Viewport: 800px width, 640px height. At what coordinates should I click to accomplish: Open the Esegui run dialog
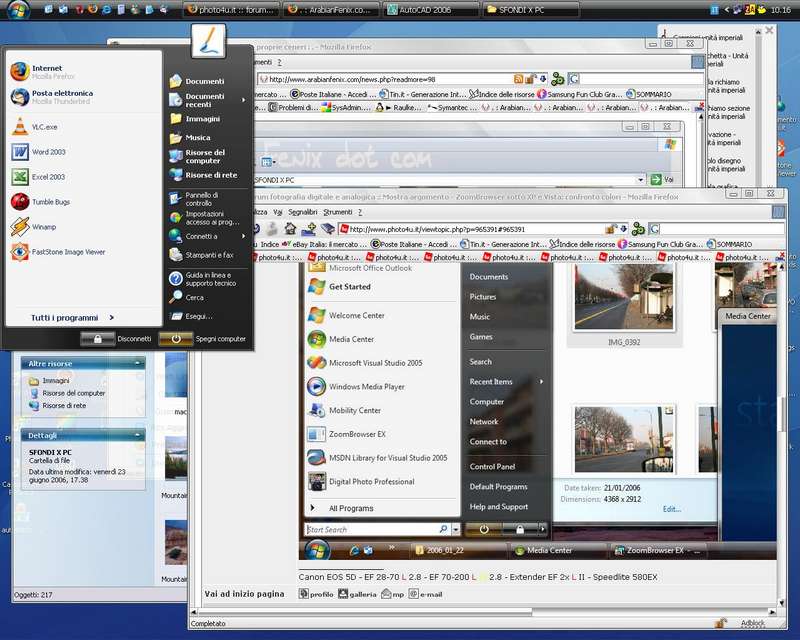point(191,316)
